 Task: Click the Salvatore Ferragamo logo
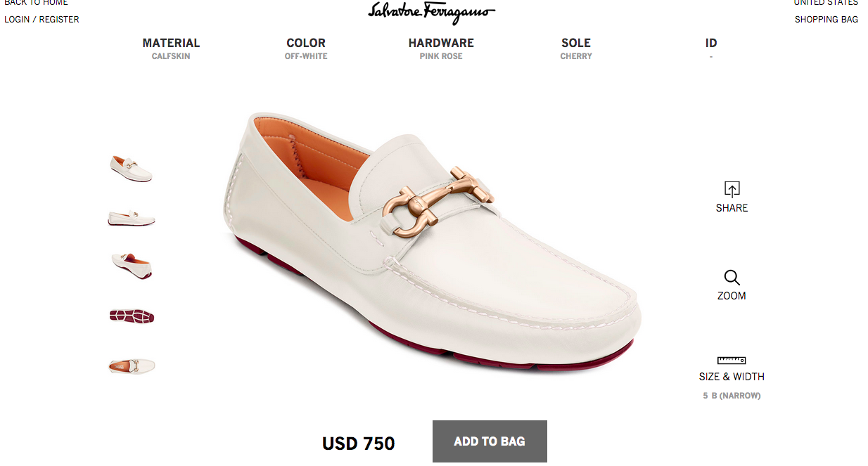432,12
